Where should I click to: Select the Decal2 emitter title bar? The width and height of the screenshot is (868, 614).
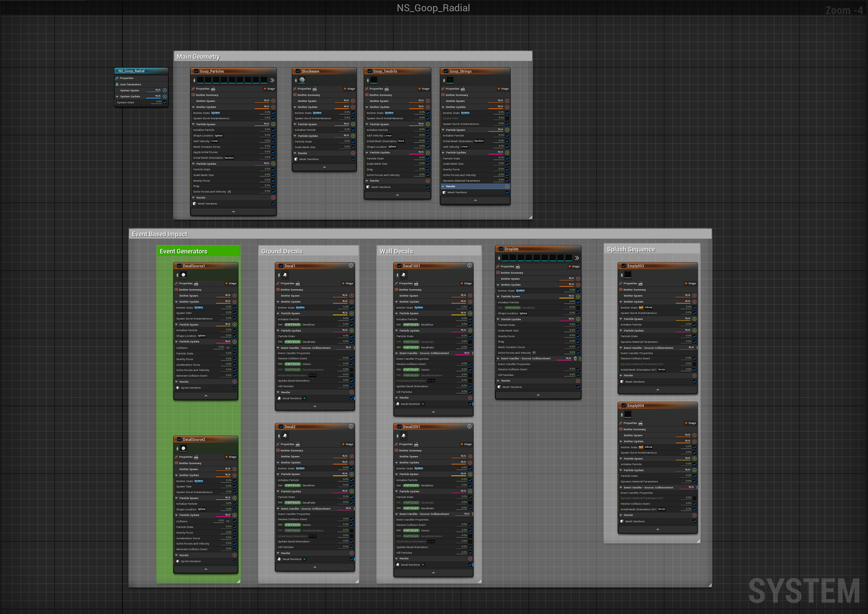[x=315, y=426]
